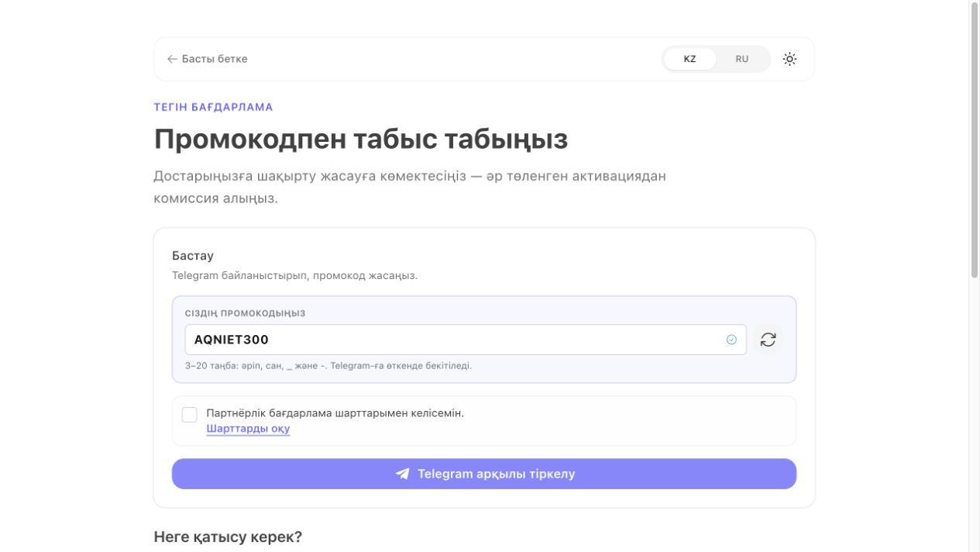
Task: Tick the partner program terms checkbox
Action: (x=190, y=414)
